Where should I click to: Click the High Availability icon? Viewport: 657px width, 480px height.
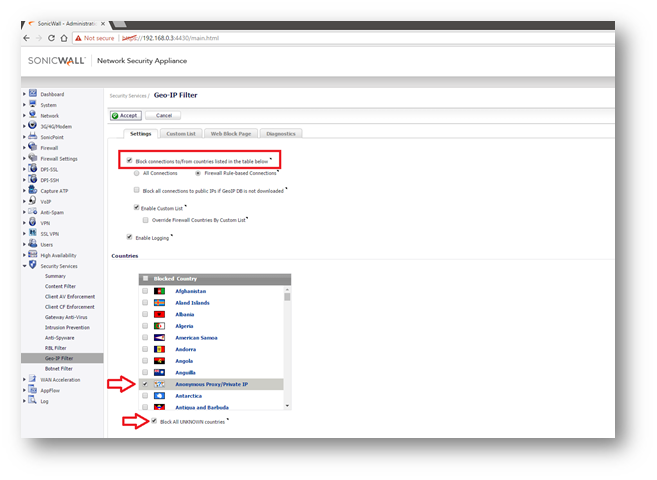point(33,254)
